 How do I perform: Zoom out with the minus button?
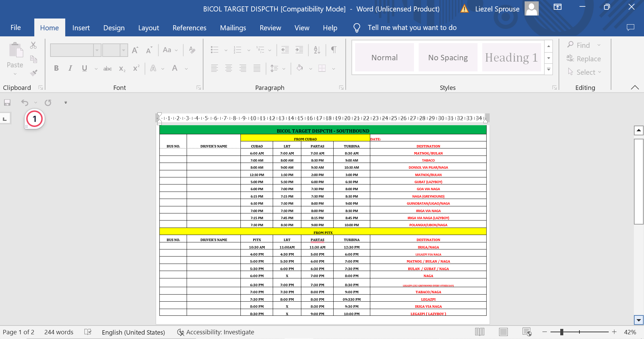545,332
